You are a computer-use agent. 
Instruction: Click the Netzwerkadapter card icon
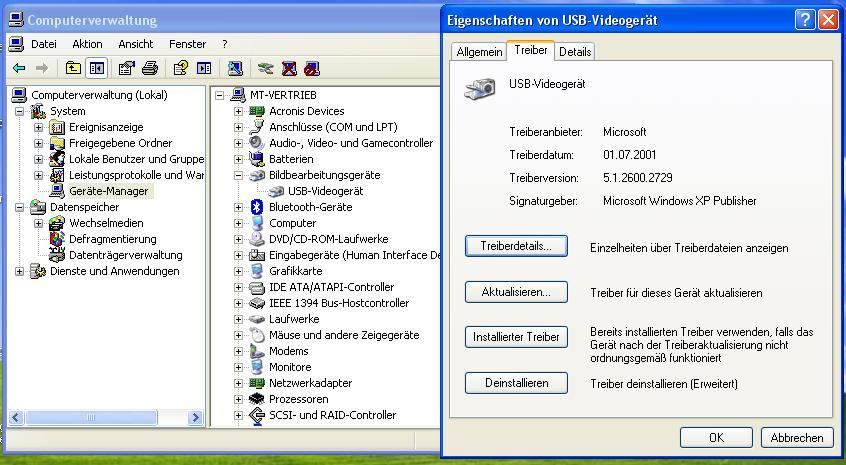(257, 383)
